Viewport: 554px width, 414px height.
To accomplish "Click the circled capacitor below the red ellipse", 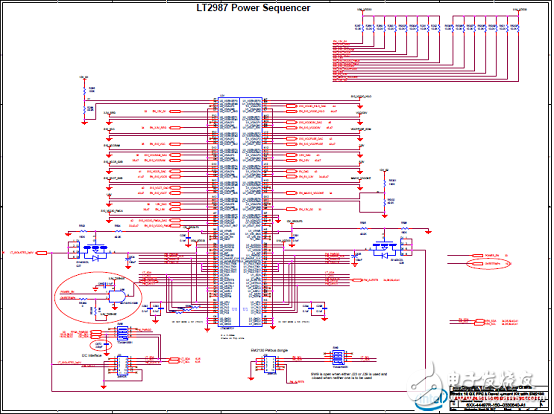I will pyautogui.click(x=101, y=345).
